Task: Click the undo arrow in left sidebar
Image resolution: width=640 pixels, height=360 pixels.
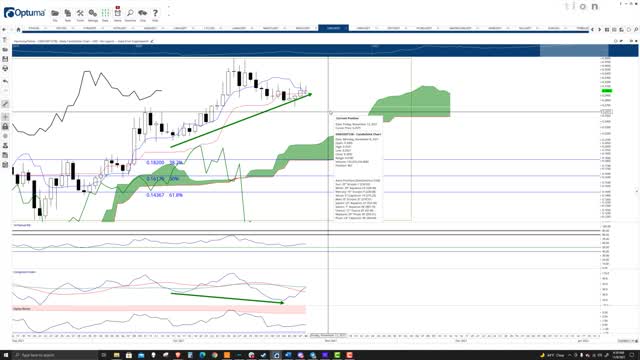Action: pos(5,81)
